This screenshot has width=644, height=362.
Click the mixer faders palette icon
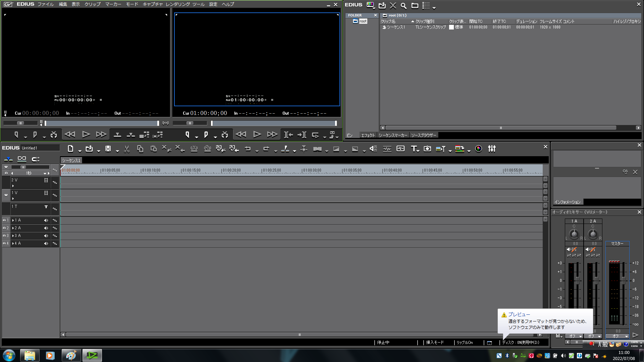[x=492, y=149]
